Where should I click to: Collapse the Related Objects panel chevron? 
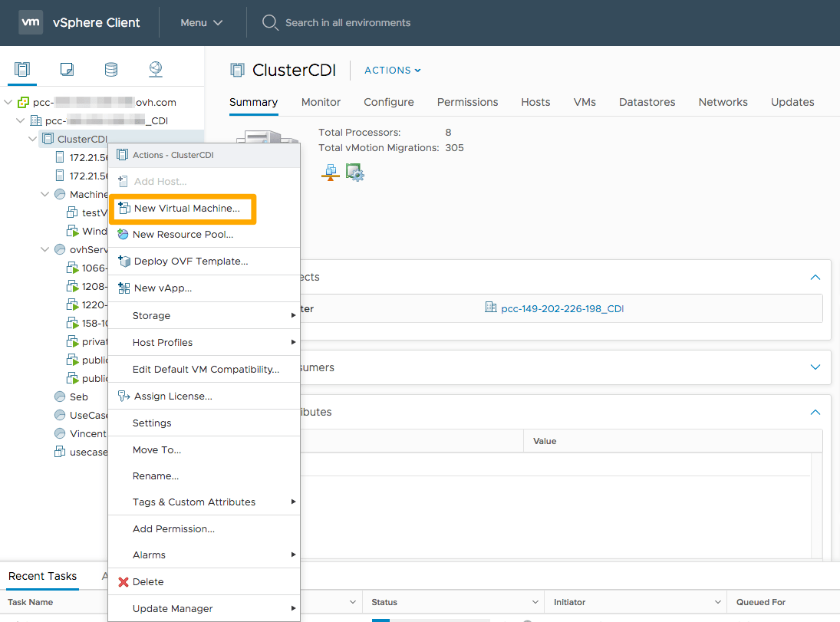[x=815, y=277]
